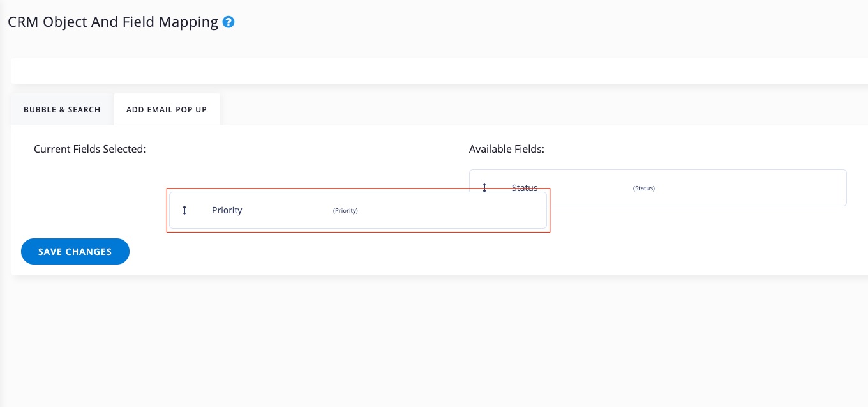The height and width of the screenshot is (407, 868).
Task: Click the blue help question mark icon
Action: [228, 22]
